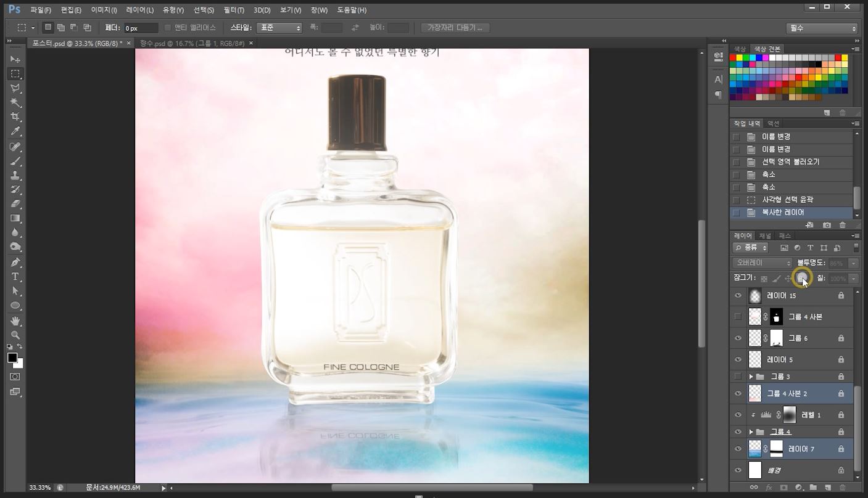
Task: Hide the 레이어 7 layer
Action: click(x=738, y=449)
